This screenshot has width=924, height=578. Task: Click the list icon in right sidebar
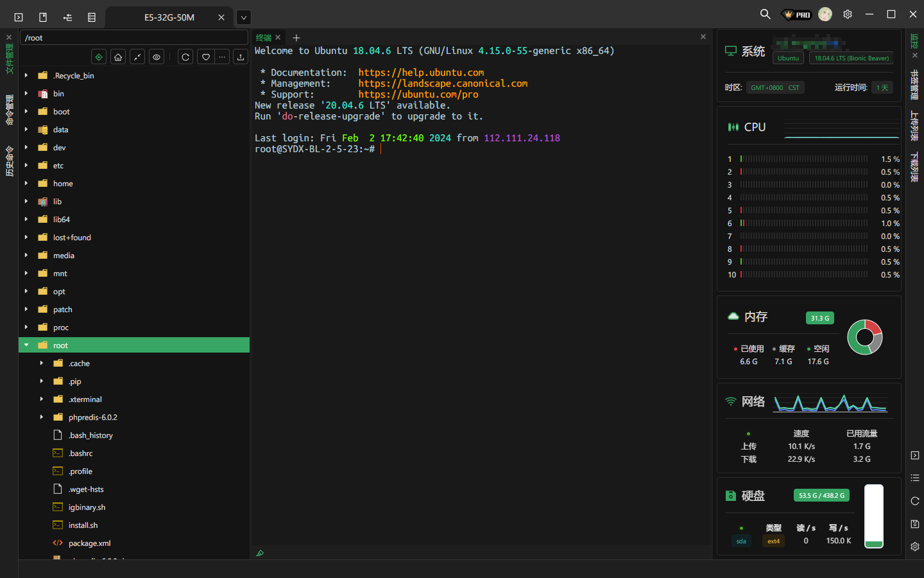(x=915, y=478)
